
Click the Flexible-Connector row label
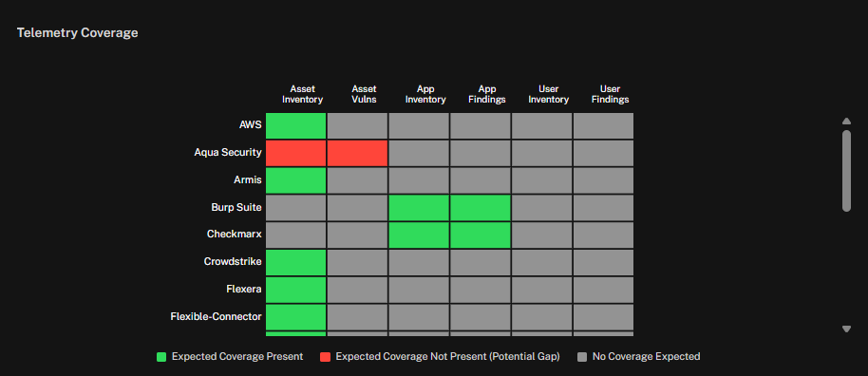(x=216, y=317)
